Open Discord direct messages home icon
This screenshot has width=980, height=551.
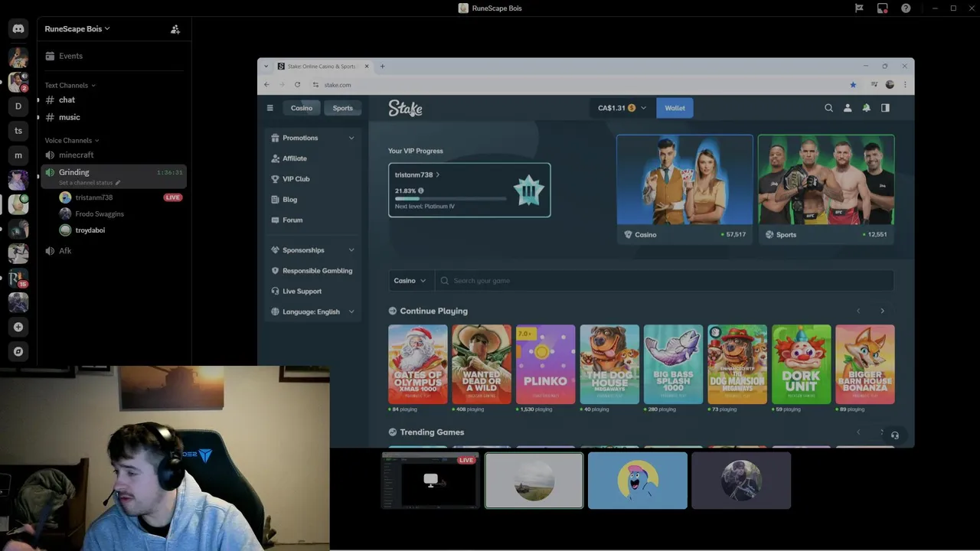point(18,29)
